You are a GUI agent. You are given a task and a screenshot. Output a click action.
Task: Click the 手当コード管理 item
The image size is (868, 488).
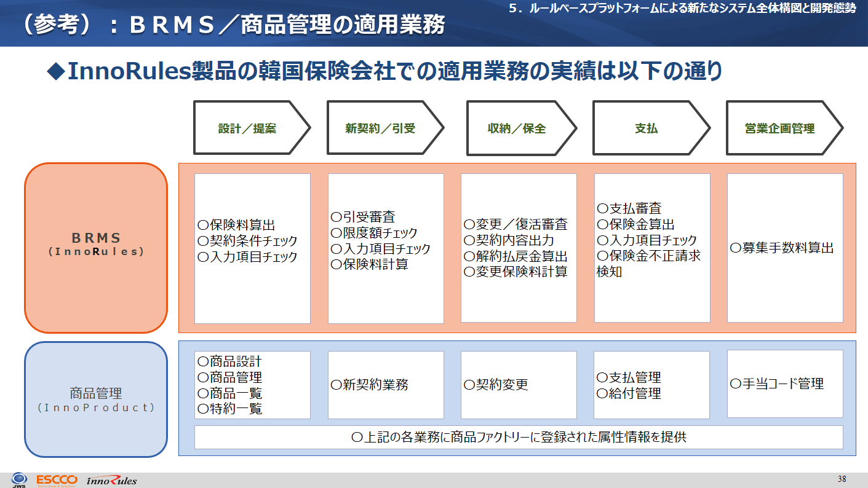pyautogui.click(x=777, y=384)
